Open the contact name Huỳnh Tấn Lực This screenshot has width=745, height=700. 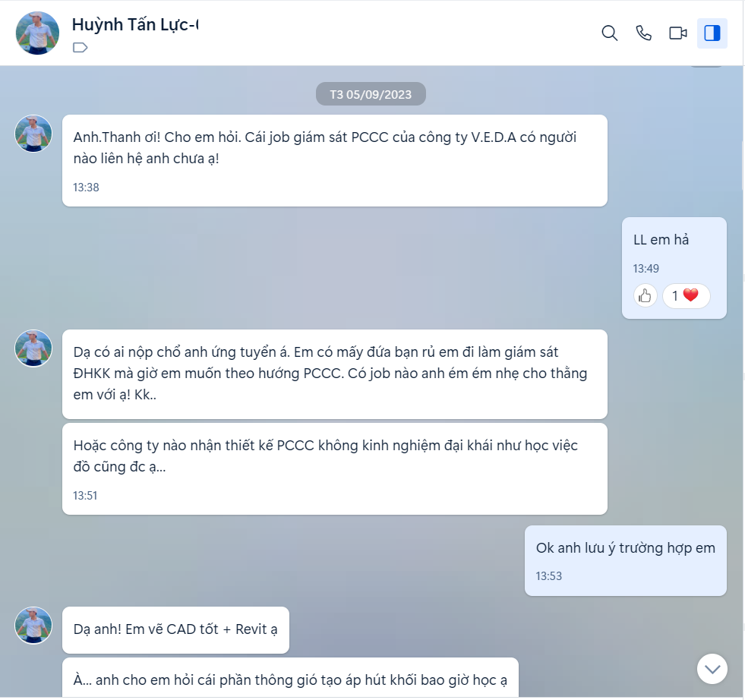tap(135, 25)
